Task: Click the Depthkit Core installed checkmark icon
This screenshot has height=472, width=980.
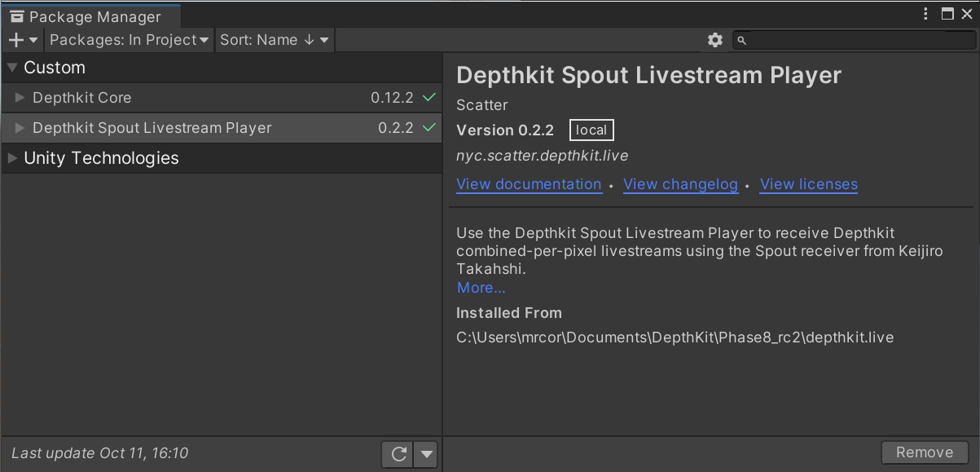Action: [x=429, y=98]
